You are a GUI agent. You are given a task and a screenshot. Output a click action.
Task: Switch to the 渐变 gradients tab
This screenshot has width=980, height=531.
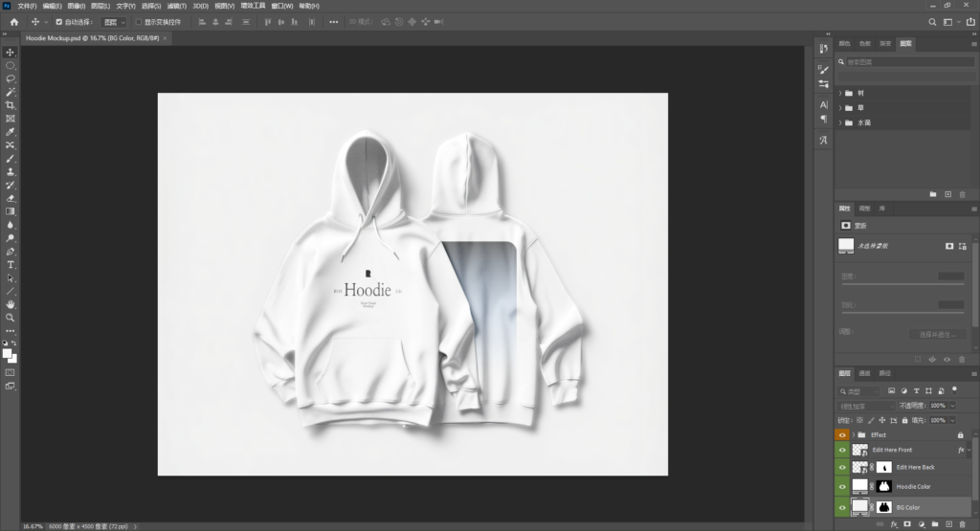click(885, 44)
